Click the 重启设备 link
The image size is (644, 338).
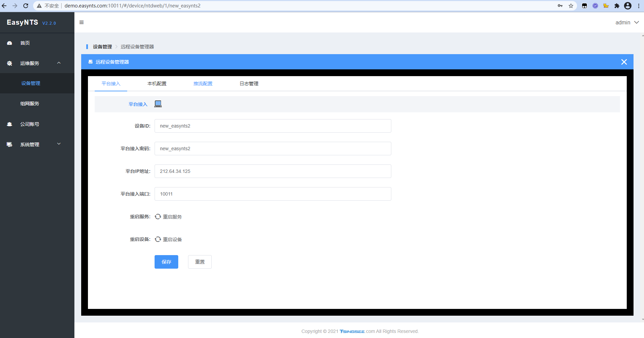(x=172, y=239)
